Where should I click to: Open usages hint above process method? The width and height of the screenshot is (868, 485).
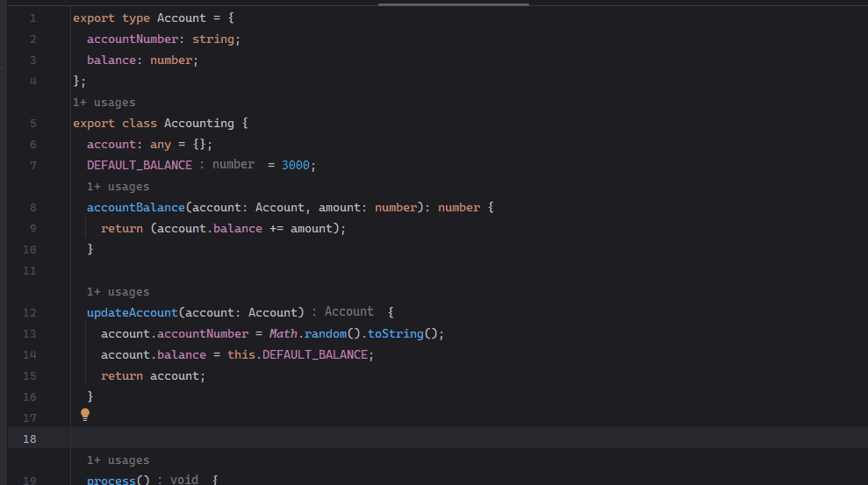click(x=118, y=460)
